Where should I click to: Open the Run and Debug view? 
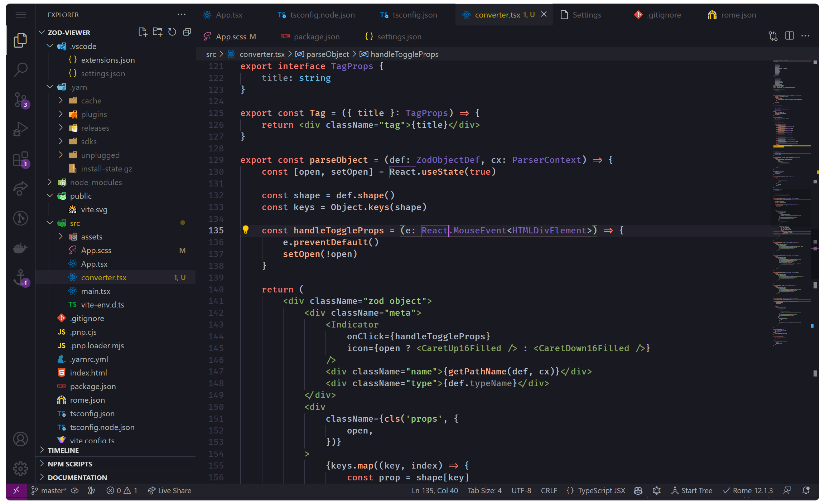(x=20, y=129)
